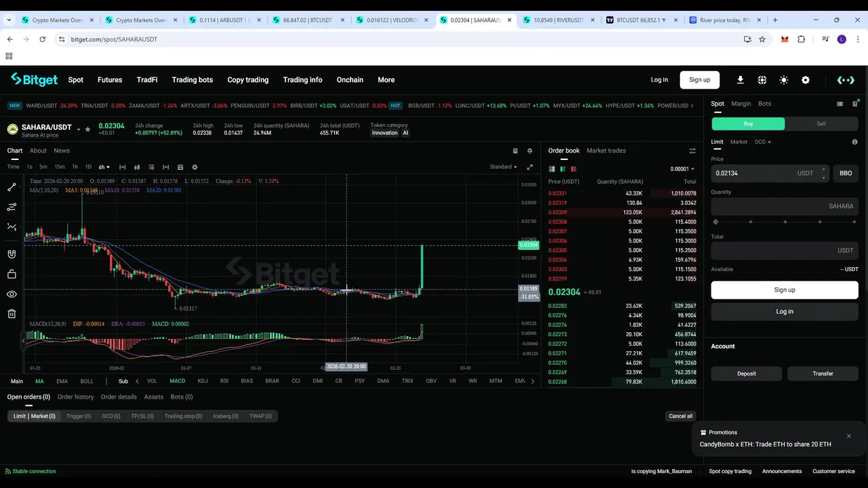Click the calendar date icon in chart toolbar
The height and width of the screenshot is (488, 868).
click(x=180, y=167)
